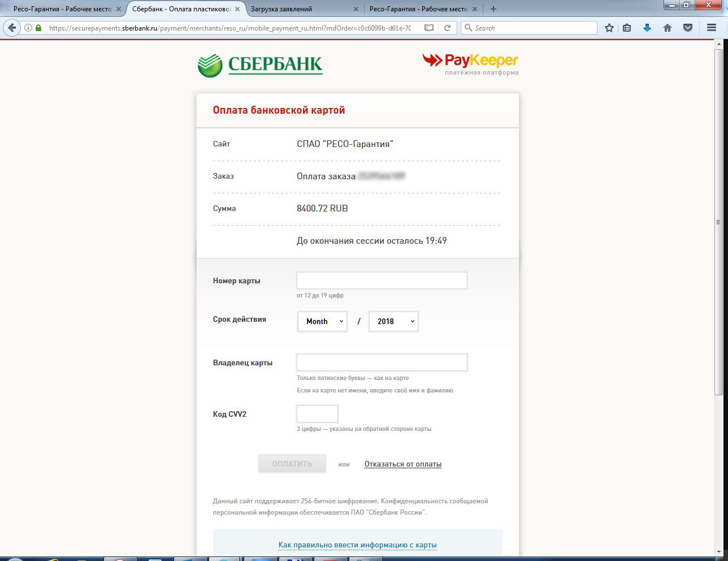Click the session countdown text 19:49
728x561 pixels.
pos(436,240)
